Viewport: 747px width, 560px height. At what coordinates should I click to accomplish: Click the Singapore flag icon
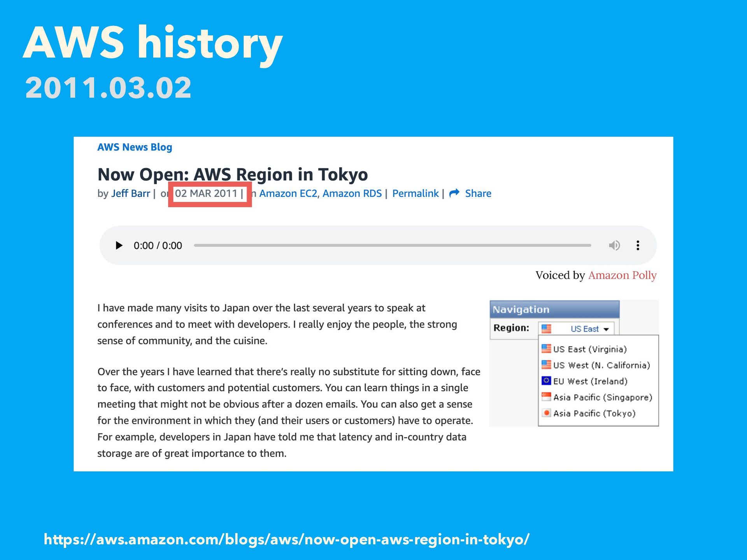(546, 397)
